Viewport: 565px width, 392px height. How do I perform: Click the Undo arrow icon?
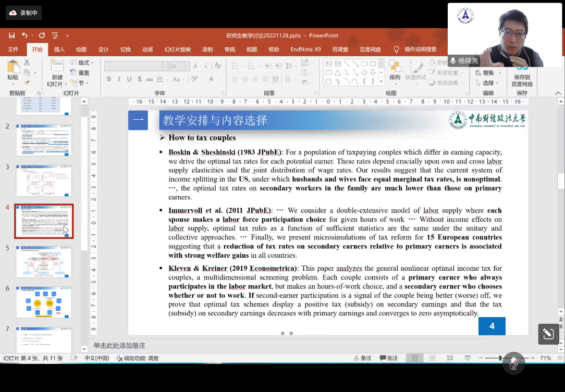24,35
